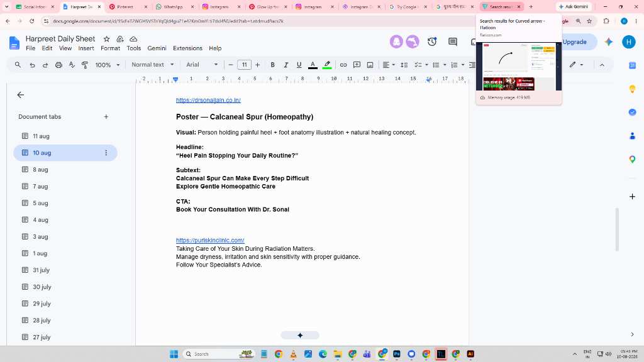Screen dimensions: 644x362
Task: Open the comments panel icon
Action: 453,42
